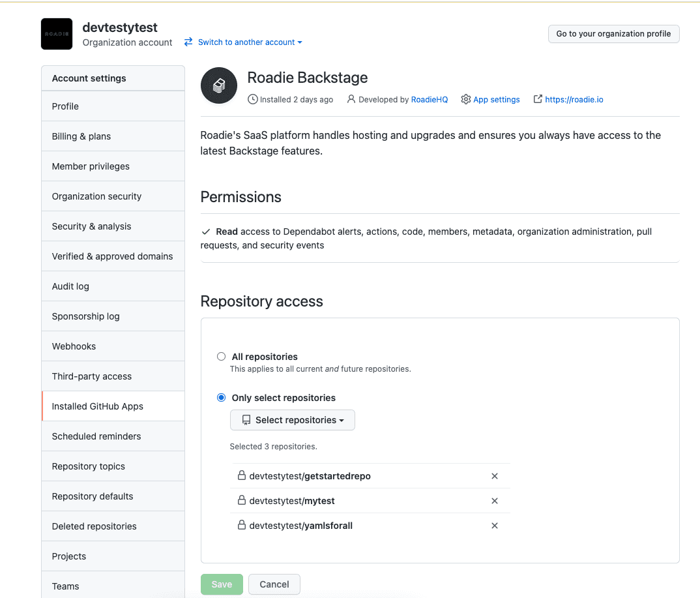The width and height of the screenshot is (700, 598).
Task: Click the Selected 3 repositories text
Action: [x=273, y=446]
